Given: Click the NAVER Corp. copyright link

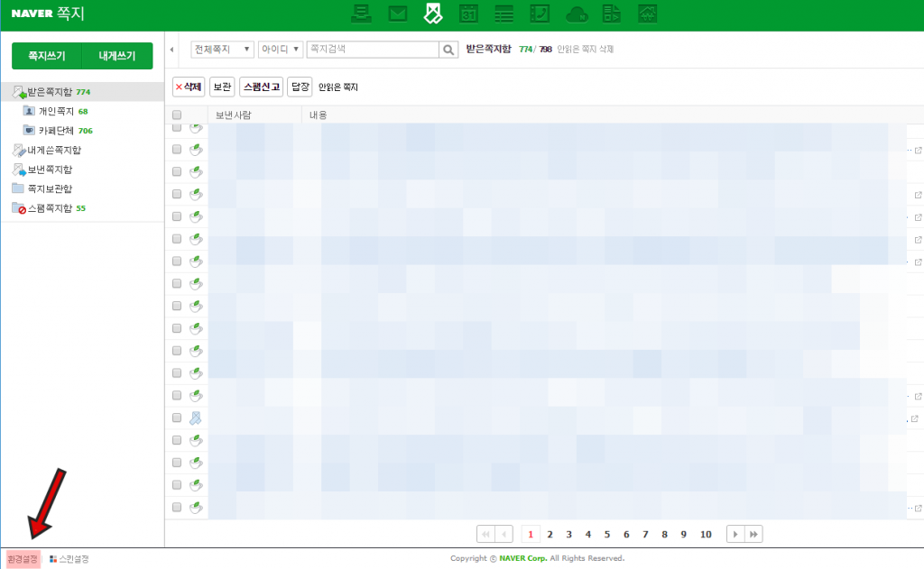Looking at the screenshot, I should point(523,558).
